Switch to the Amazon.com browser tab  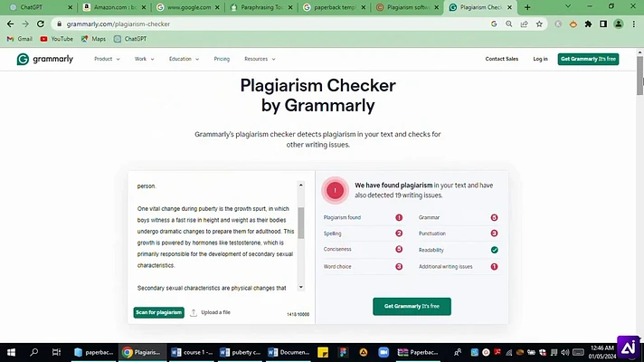(114, 7)
